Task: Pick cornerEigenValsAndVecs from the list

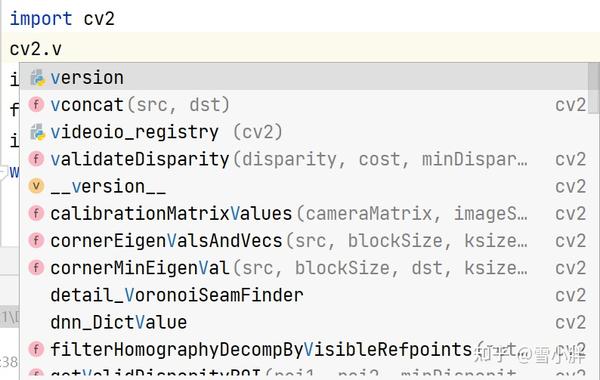Action: [304, 241]
